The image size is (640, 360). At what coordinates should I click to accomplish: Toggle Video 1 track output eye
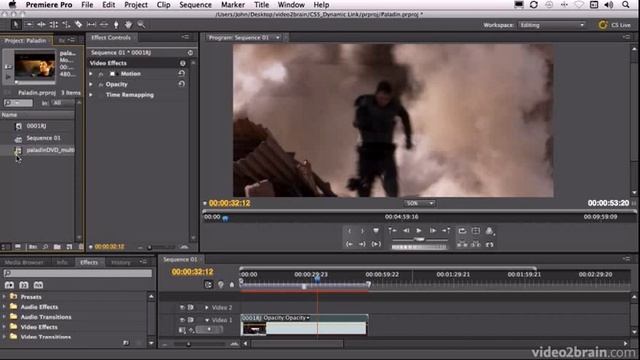coord(182,320)
